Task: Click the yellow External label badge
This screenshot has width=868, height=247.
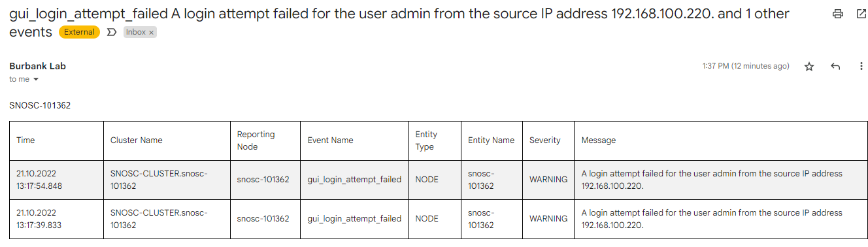Action: pyautogui.click(x=79, y=32)
